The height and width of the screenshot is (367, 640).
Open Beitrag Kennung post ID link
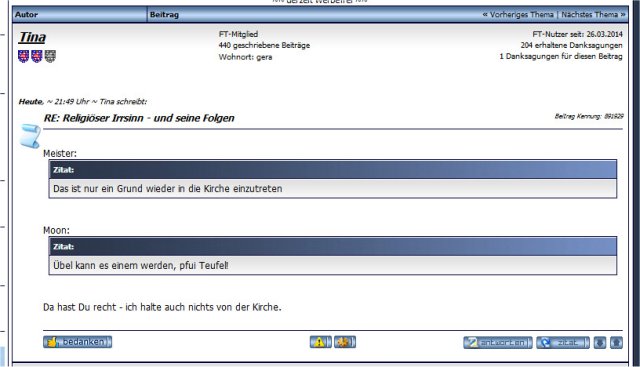589,116
